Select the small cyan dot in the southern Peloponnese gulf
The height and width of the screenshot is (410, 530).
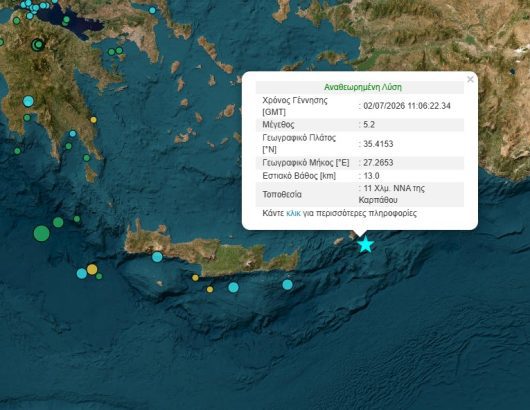pos(73,134)
